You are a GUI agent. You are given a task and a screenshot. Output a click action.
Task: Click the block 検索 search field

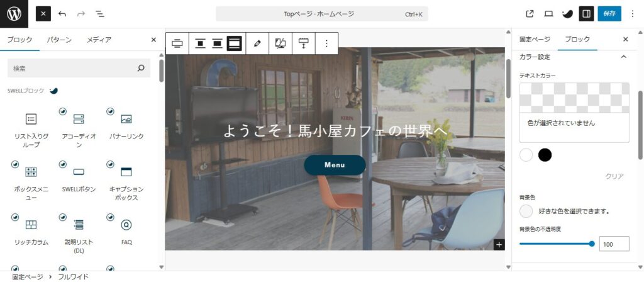tap(79, 68)
